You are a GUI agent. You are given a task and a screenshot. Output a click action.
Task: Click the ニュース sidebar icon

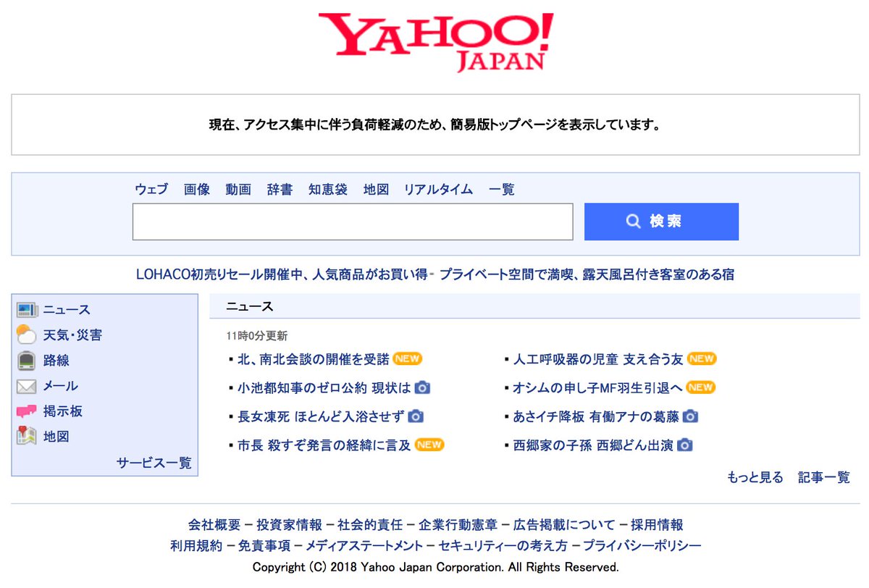click(x=27, y=310)
